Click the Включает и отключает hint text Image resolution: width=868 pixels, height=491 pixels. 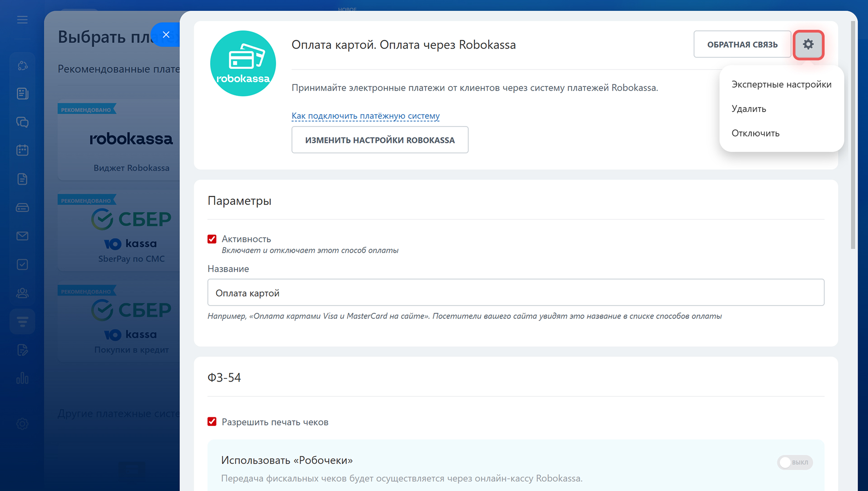tap(310, 250)
